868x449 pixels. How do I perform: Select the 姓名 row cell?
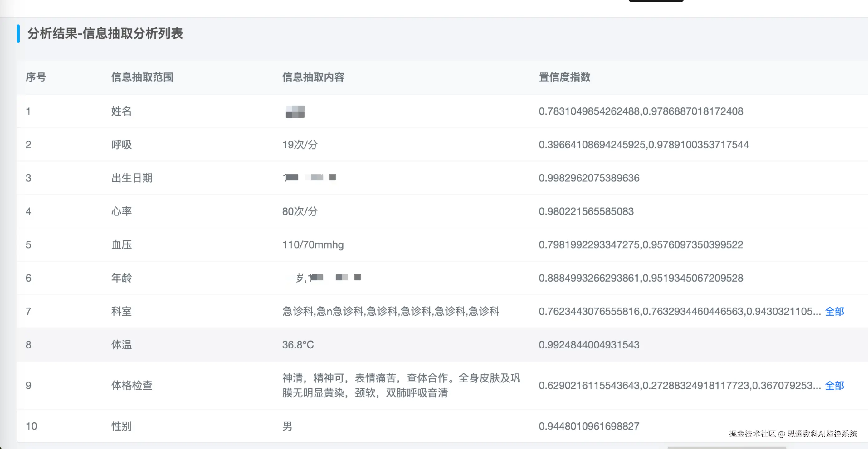pos(121,111)
